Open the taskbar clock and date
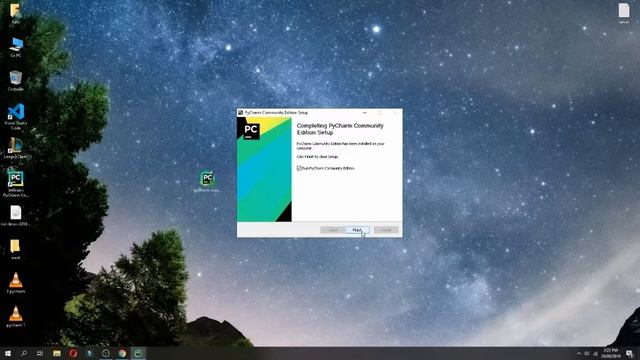 611,353
